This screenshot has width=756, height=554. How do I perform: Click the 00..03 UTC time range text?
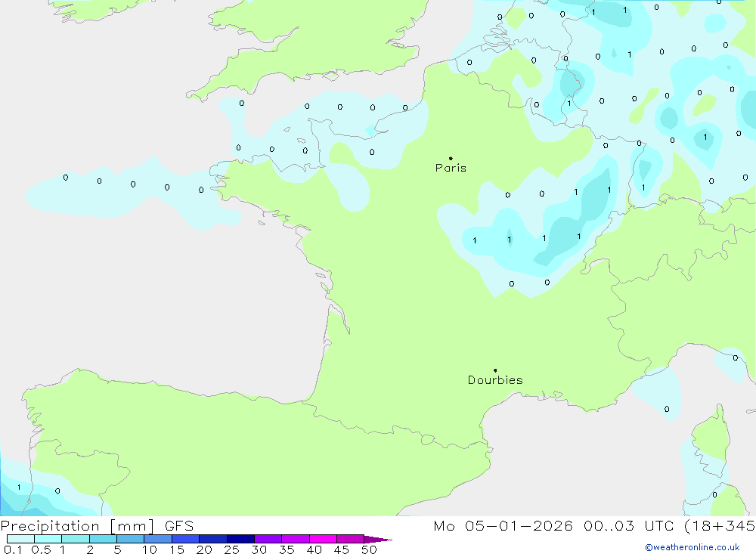629,526
